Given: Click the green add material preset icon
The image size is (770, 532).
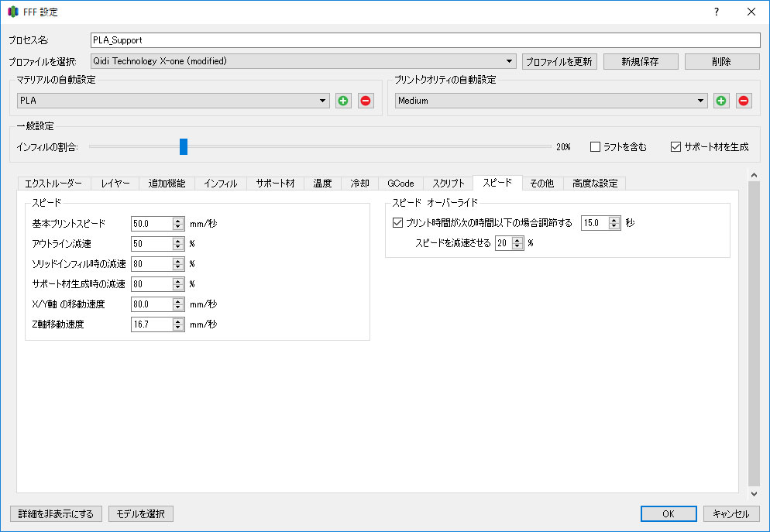Looking at the screenshot, I should (343, 101).
